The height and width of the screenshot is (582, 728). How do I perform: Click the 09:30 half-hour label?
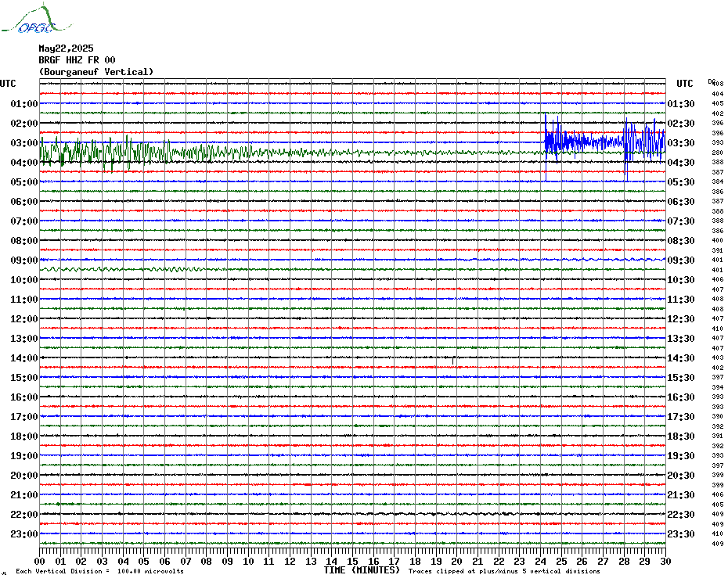pos(681,260)
